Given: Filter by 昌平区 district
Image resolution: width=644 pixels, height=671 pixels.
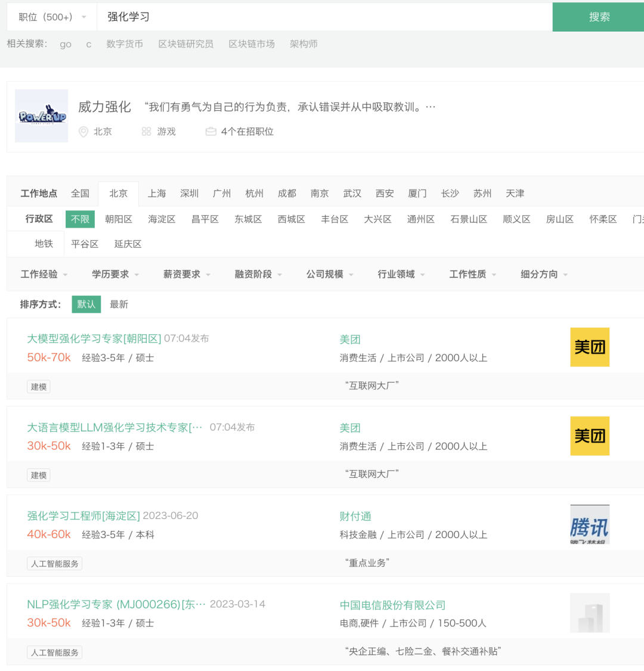Looking at the screenshot, I should click(205, 219).
